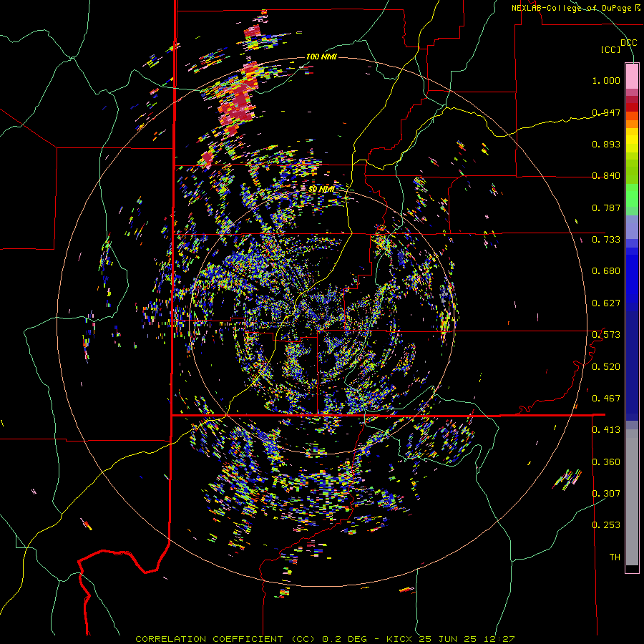Click the TH threshold label
The height and width of the screenshot is (644, 644).
pyautogui.click(x=615, y=557)
